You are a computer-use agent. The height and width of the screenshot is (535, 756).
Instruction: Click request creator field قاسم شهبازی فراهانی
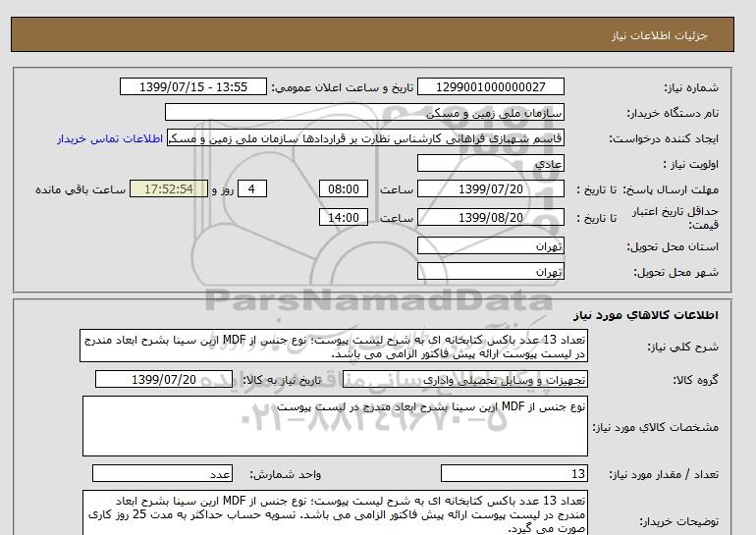(x=365, y=138)
